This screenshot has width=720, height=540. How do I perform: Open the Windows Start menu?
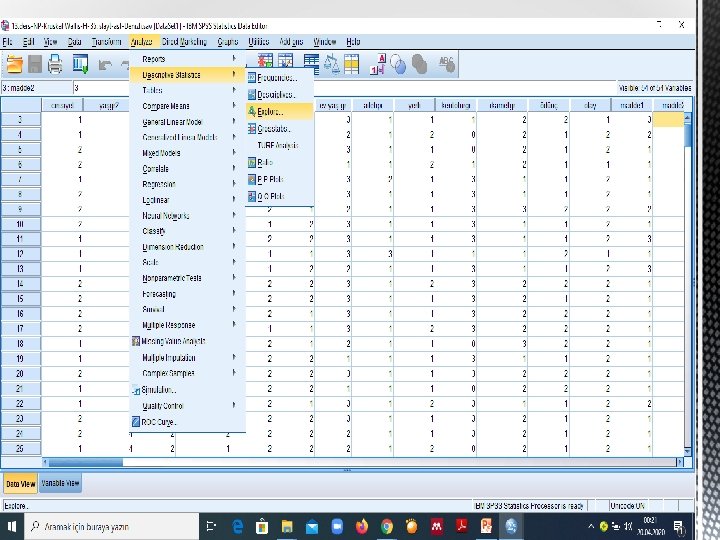12,526
